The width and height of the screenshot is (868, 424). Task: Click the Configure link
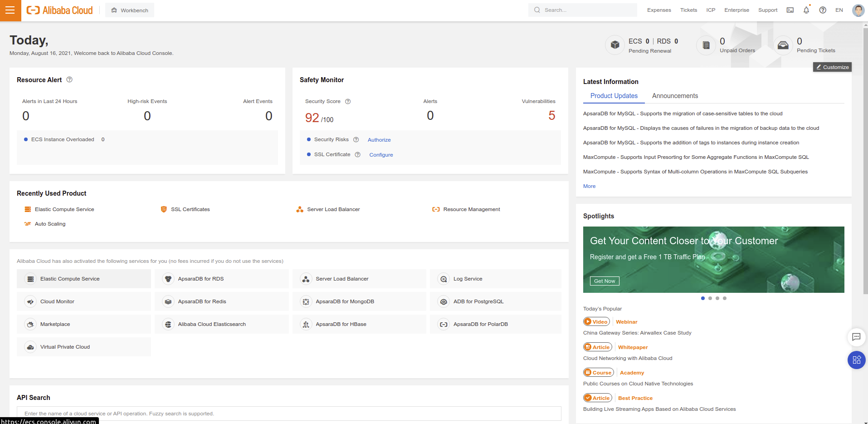coord(381,155)
